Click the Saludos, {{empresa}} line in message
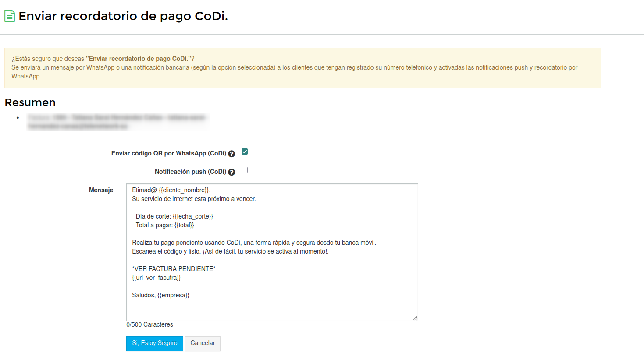This screenshot has height=356, width=644. point(160,295)
